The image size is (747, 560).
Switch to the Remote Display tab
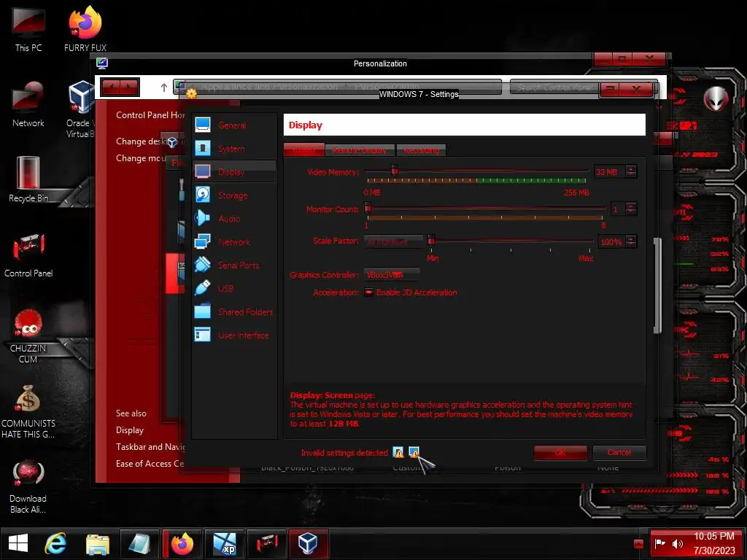(360, 150)
